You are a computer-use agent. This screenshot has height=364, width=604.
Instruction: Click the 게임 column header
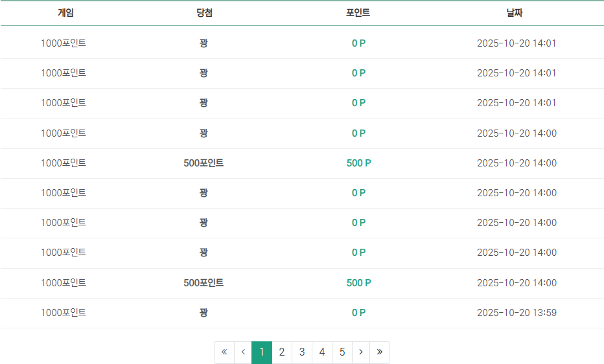pos(66,13)
